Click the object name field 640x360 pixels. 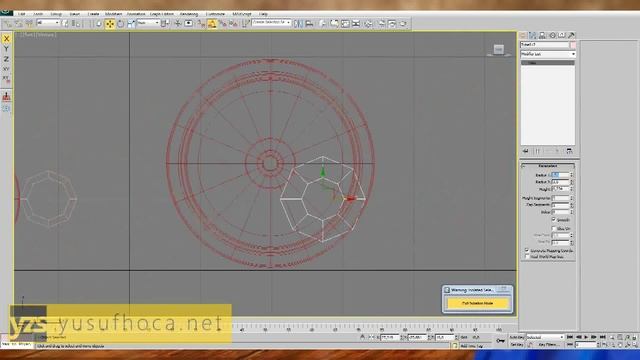545,44
